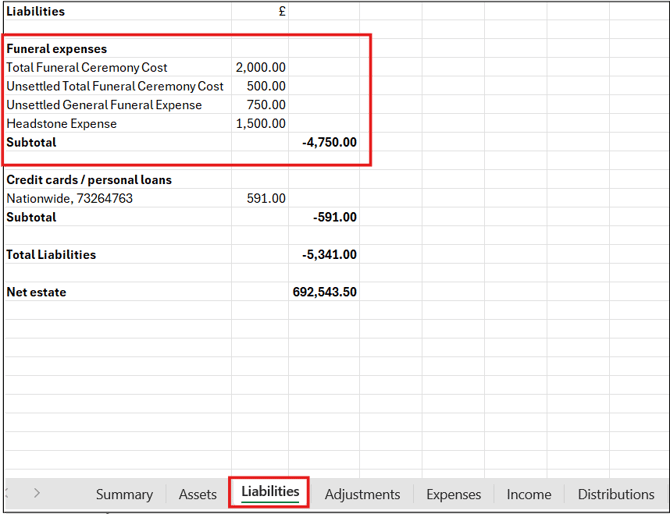Go to the Adjustments sheet tab
Image resolution: width=670 pixels, height=514 pixels.
pos(362,494)
